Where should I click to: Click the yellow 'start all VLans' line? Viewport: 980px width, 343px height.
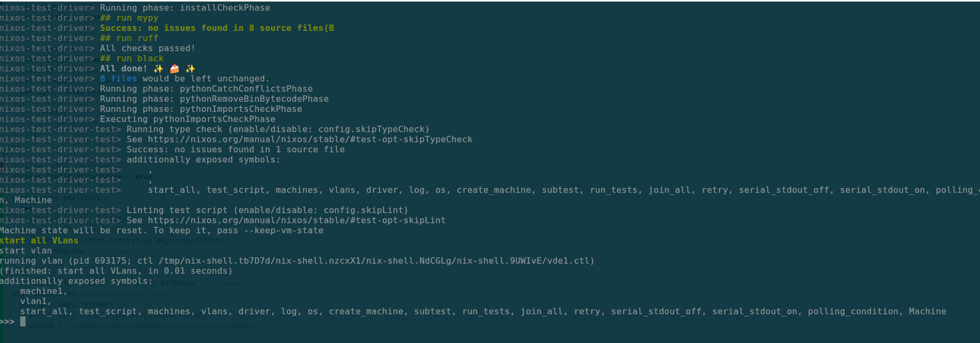click(x=39, y=241)
